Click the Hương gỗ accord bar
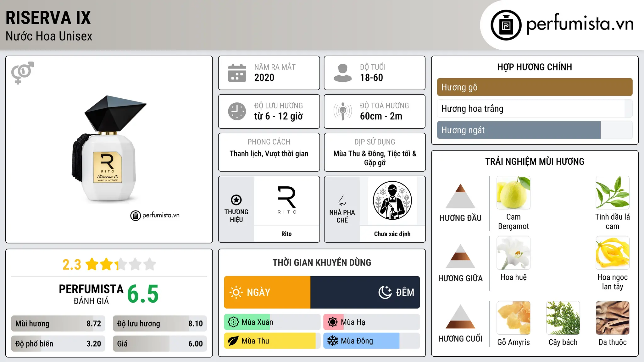This screenshot has height=362, width=644. coord(535,87)
